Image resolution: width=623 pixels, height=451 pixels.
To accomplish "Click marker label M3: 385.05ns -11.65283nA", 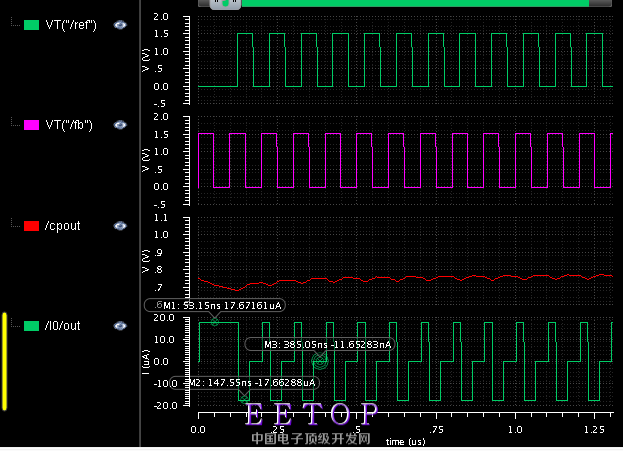I will pyautogui.click(x=320, y=345).
